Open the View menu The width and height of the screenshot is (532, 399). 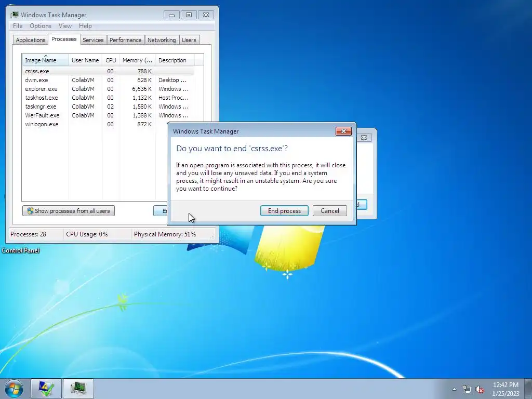coord(65,26)
